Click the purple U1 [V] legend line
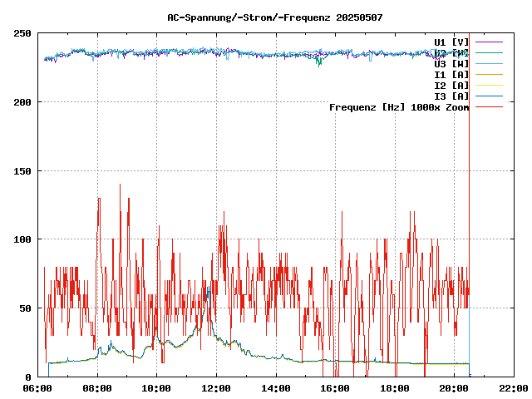The width and height of the screenshot is (532, 399). (x=490, y=42)
